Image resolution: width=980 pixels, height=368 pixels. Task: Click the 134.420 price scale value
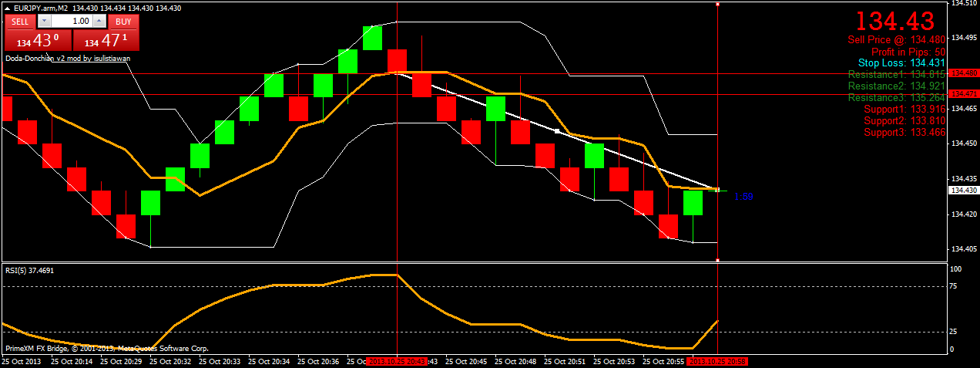(965, 214)
